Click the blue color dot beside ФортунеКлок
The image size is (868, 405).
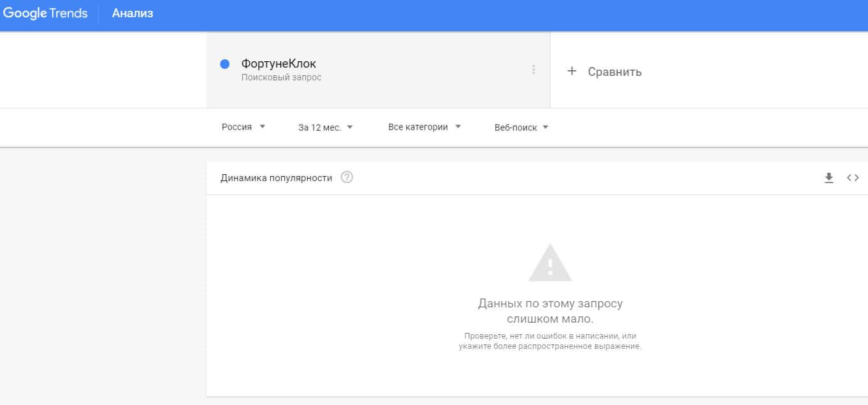coord(224,64)
